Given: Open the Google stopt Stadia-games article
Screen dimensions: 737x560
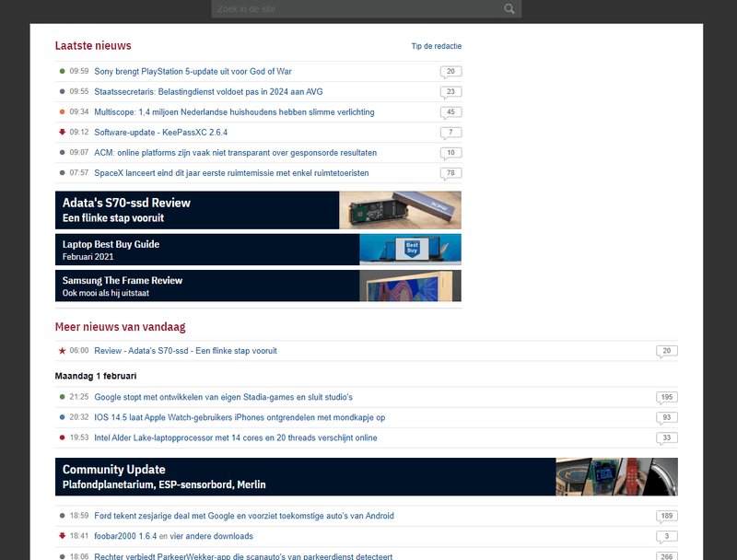Looking at the screenshot, I should tap(223, 397).
